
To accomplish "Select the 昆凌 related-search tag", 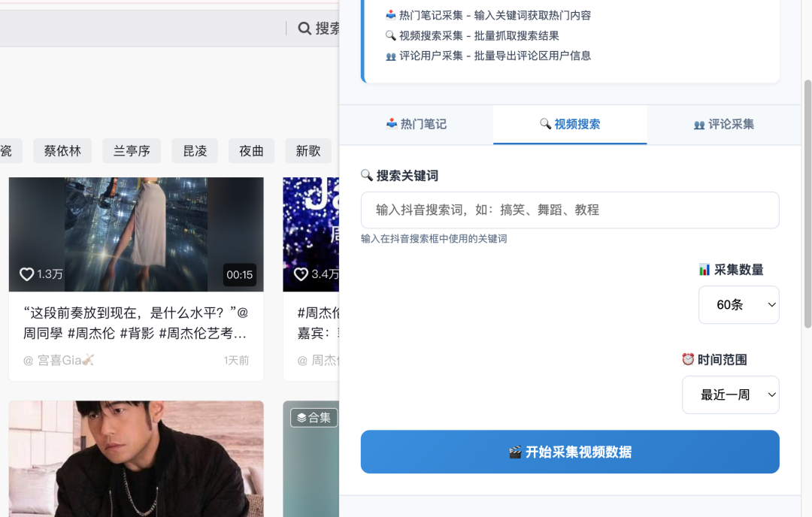I will [x=195, y=150].
